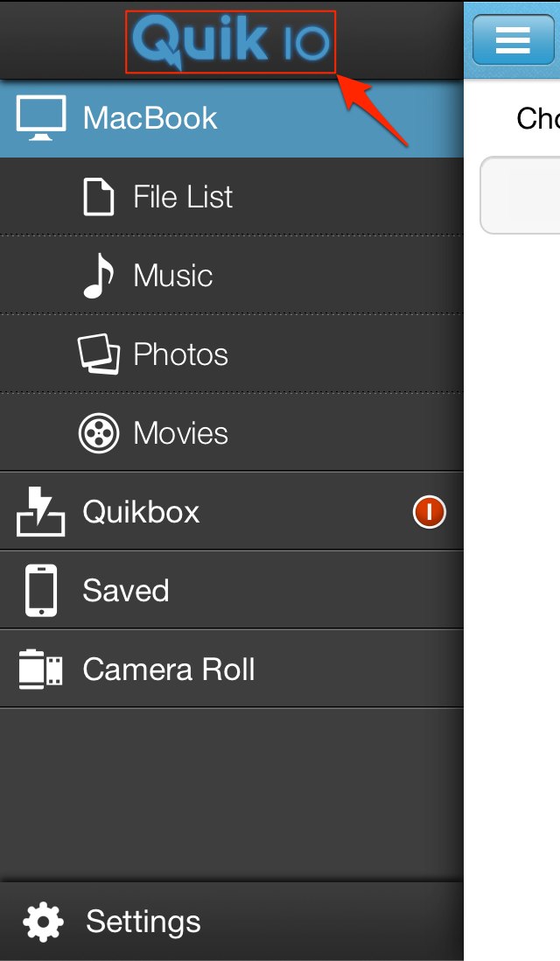The width and height of the screenshot is (560, 961).
Task: Open the Saved label
Action: point(126,591)
